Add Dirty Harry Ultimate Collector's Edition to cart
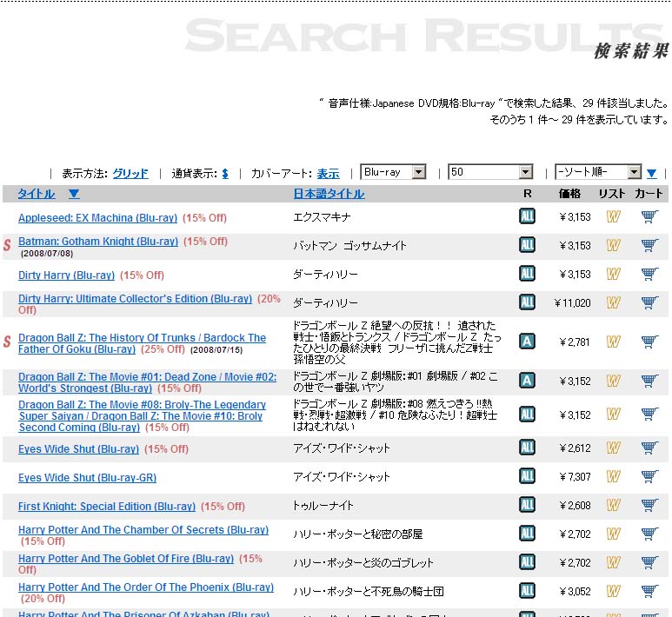Viewport: 672px width, 617px height. pyautogui.click(x=649, y=303)
